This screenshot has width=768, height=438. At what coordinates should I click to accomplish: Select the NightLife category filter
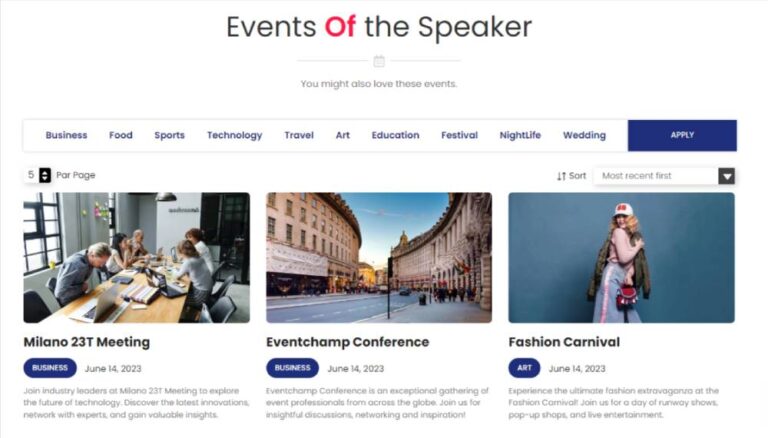tap(520, 135)
